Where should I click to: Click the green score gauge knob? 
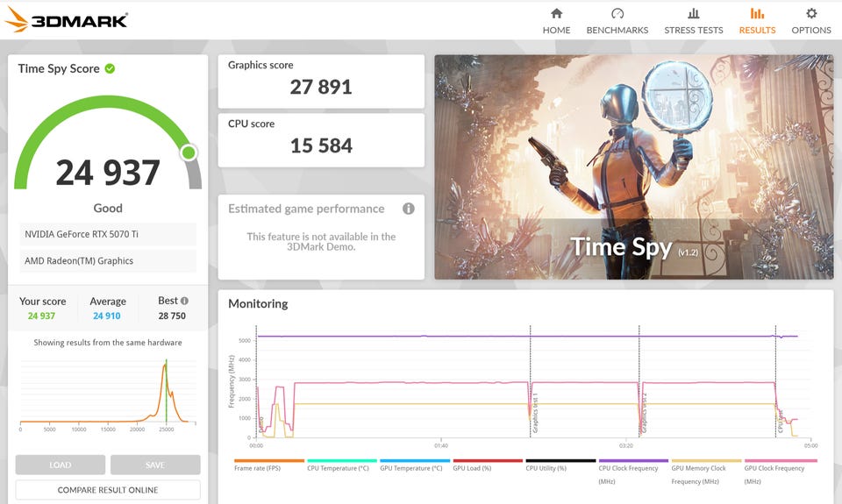pyautogui.click(x=189, y=153)
